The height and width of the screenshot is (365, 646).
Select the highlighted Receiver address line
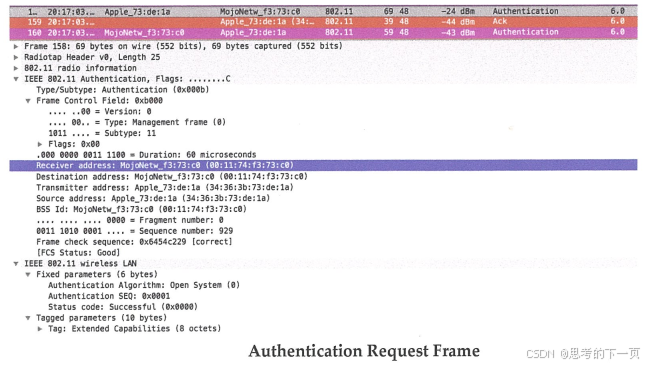323,165
